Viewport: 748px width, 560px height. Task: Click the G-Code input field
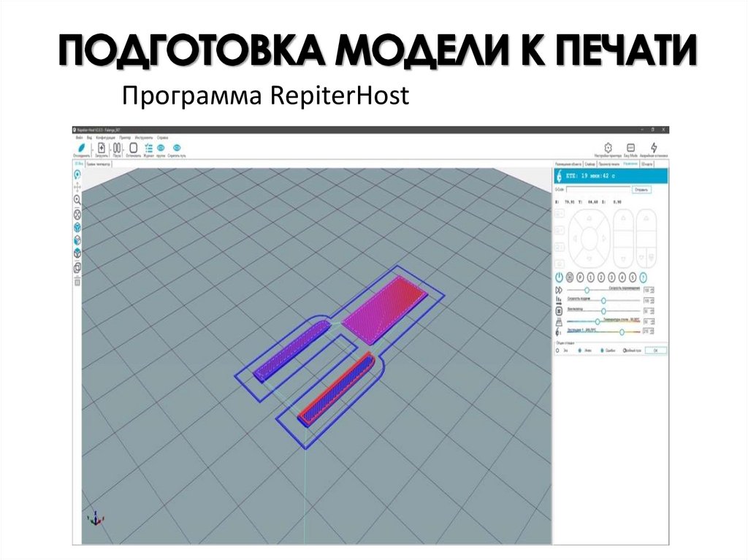coord(599,190)
